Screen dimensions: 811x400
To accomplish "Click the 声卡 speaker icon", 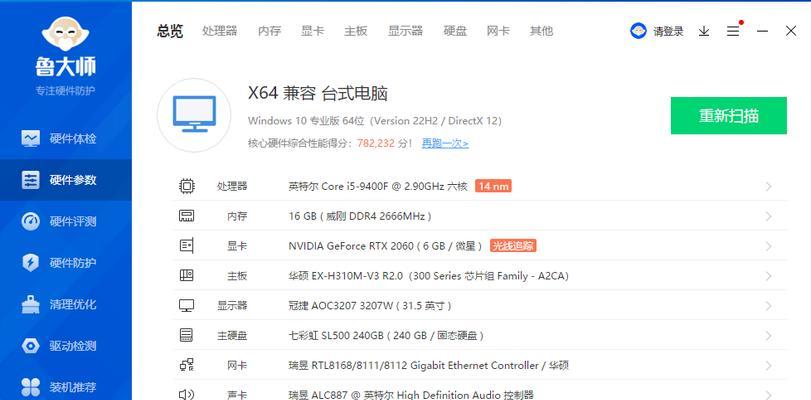I will (186, 395).
